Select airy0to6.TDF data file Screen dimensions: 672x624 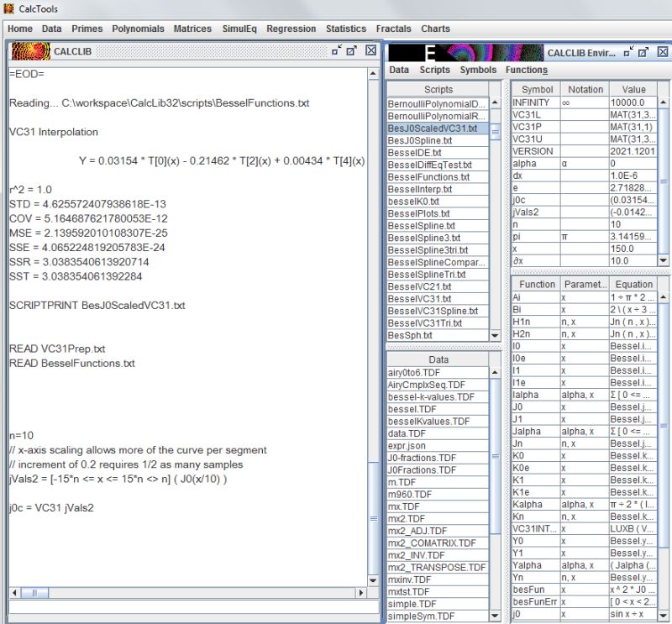(x=438, y=372)
